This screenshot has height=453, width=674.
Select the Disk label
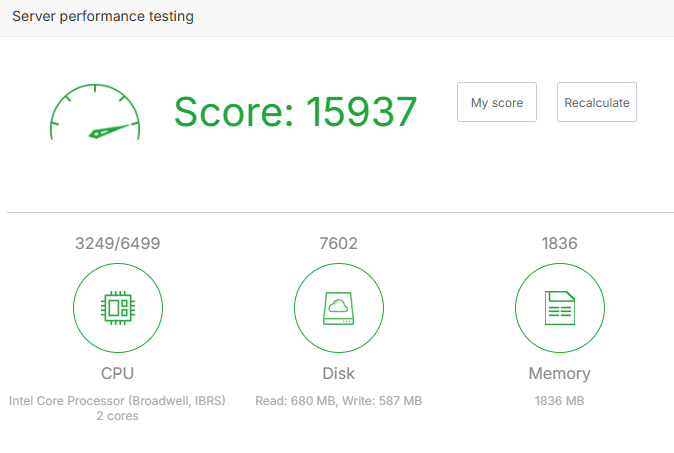(339, 374)
